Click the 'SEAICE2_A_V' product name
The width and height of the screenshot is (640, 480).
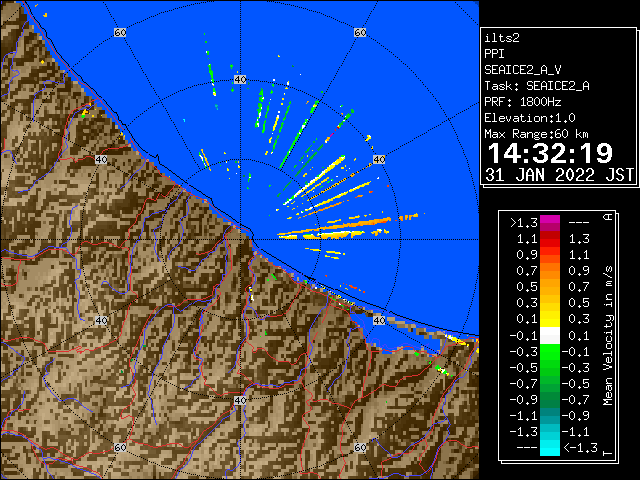coord(522,70)
